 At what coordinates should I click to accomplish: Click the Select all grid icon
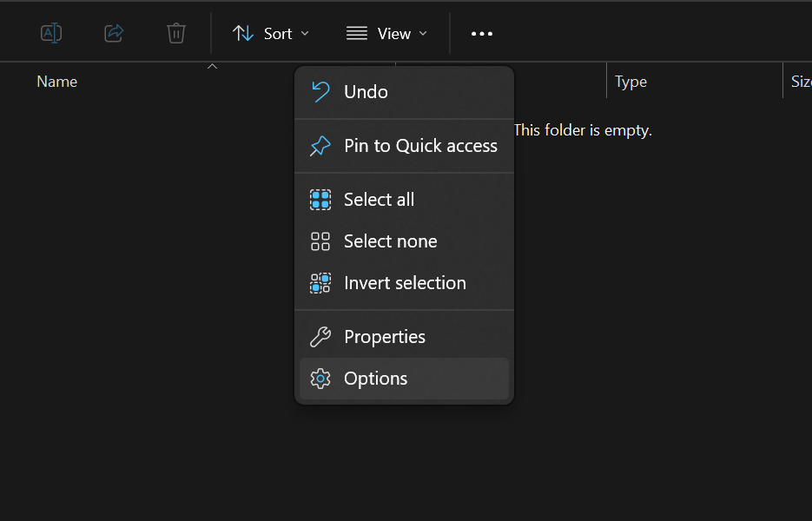pos(320,200)
